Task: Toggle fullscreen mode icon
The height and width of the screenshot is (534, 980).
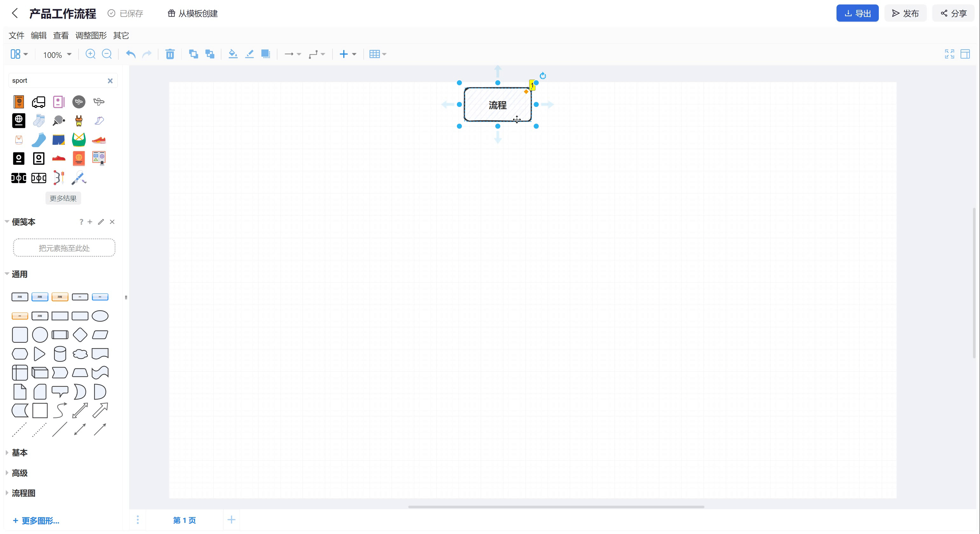Action: click(949, 54)
